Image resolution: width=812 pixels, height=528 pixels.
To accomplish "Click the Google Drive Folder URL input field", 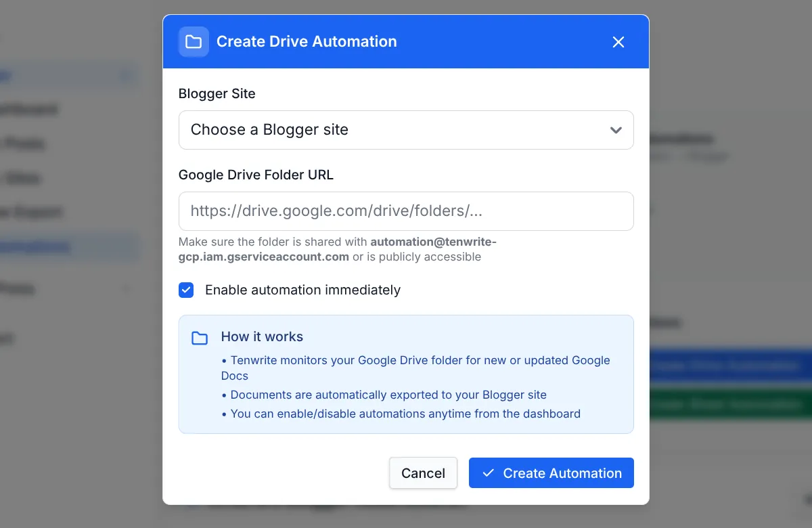I will 406,211.
